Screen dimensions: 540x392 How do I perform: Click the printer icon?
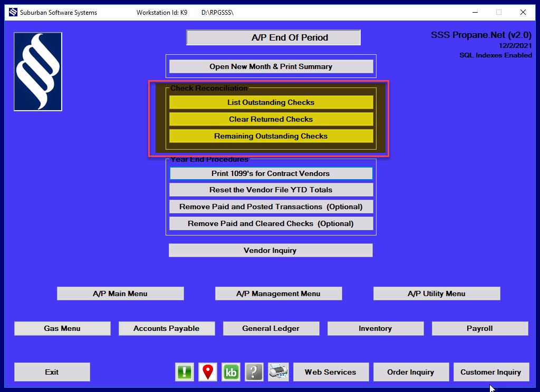[278, 371]
